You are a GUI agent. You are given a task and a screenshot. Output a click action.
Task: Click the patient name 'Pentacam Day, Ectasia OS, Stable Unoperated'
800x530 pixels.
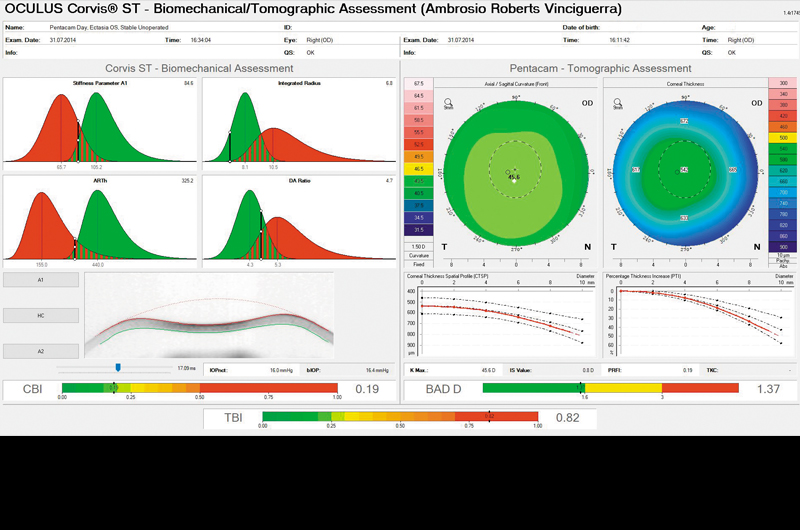tap(109, 28)
